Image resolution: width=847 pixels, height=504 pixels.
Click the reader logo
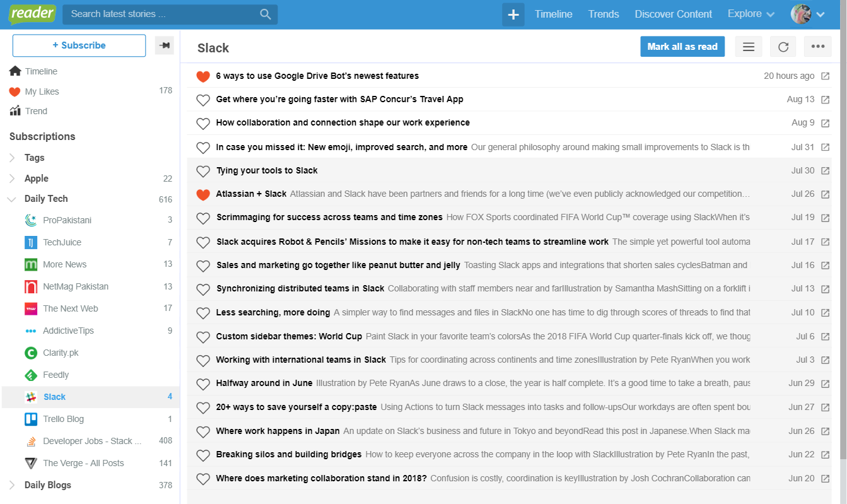click(x=32, y=14)
